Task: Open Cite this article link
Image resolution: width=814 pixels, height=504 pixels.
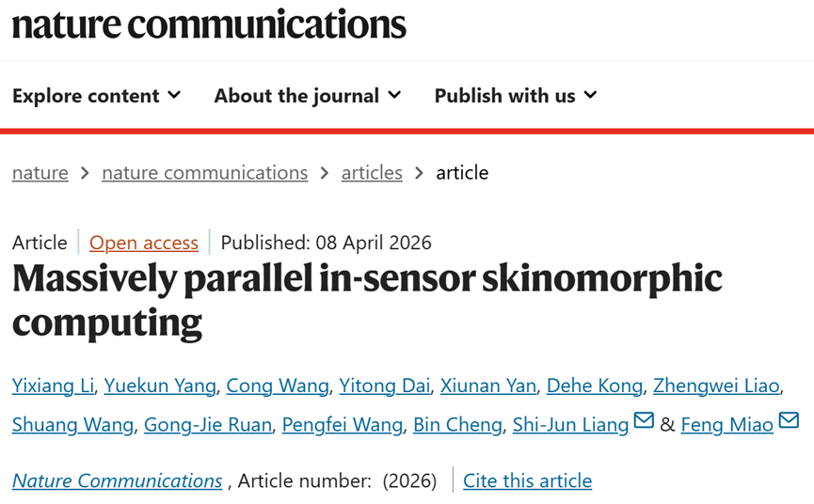Action: tap(528, 480)
